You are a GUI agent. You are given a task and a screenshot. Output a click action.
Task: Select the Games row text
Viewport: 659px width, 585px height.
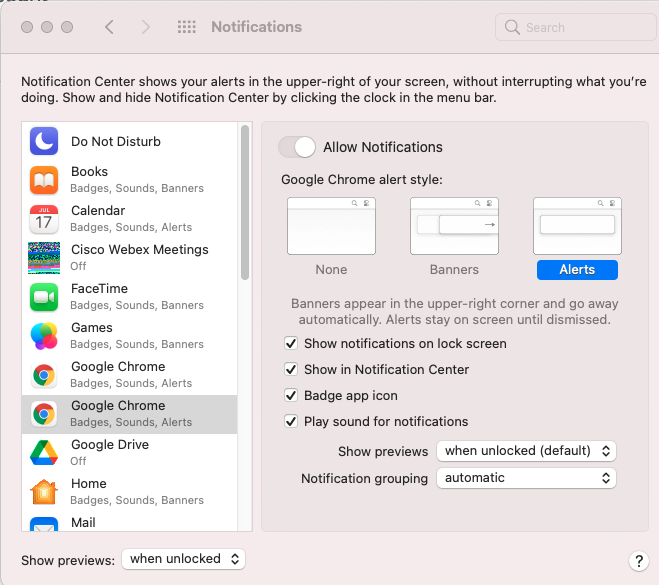(137, 336)
